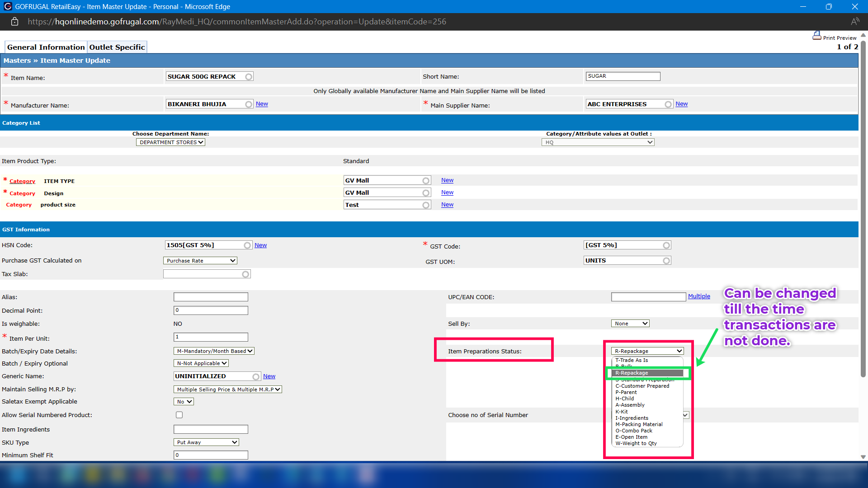Viewport: 868px width, 488px height.
Task: Click lookup circle in HSN Code field
Action: coord(247,245)
